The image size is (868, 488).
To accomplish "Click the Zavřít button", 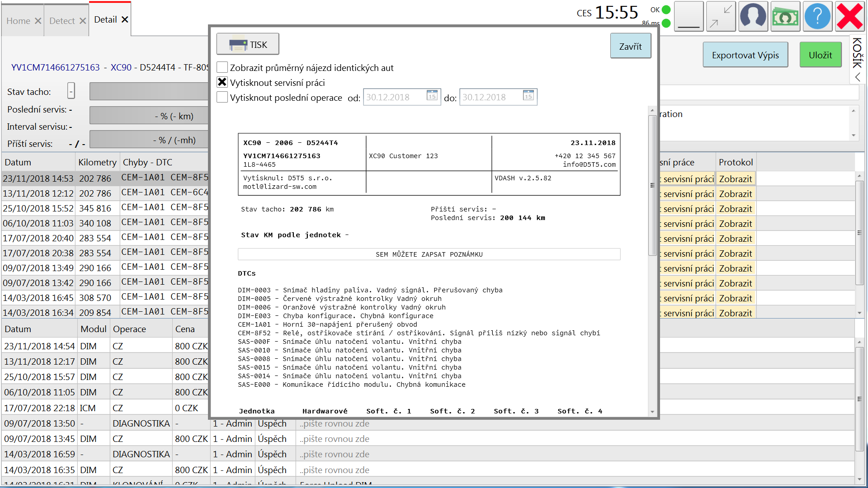I will pos(630,46).
